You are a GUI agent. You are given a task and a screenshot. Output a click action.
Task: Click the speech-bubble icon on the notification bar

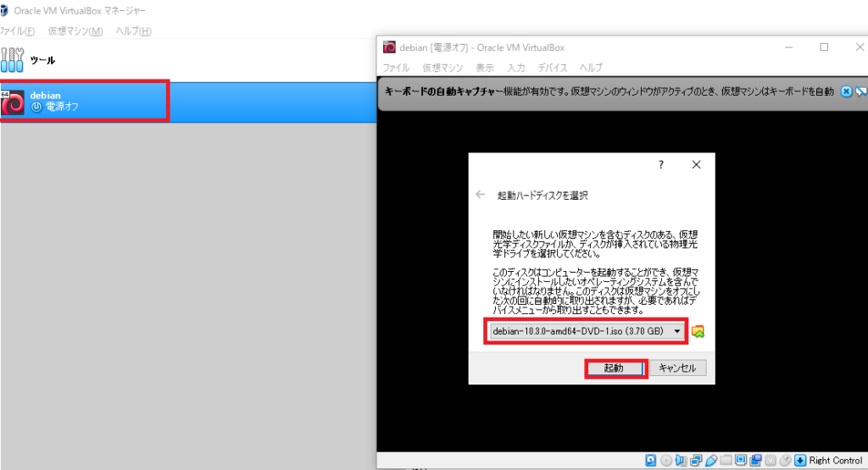pos(861,91)
